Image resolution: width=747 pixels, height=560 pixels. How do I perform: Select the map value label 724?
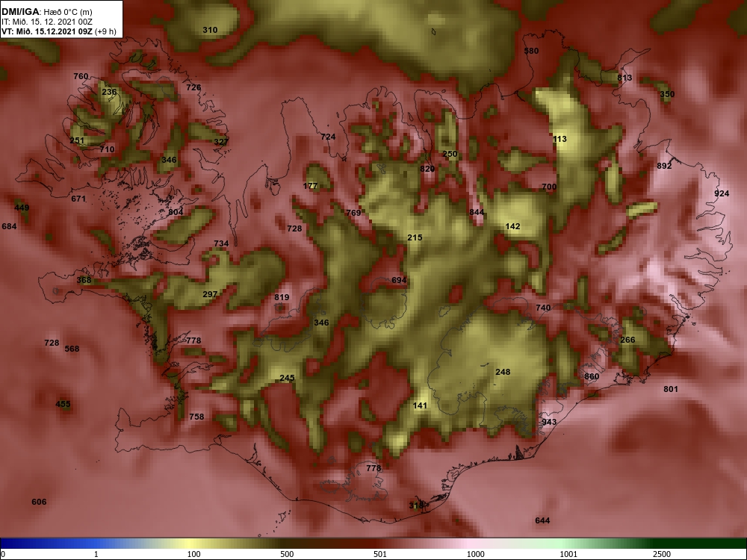[328, 137]
